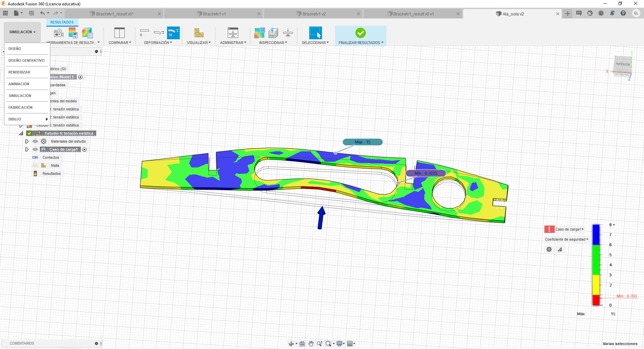Open the notifications bell
The image size is (644, 349).
(612, 13)
